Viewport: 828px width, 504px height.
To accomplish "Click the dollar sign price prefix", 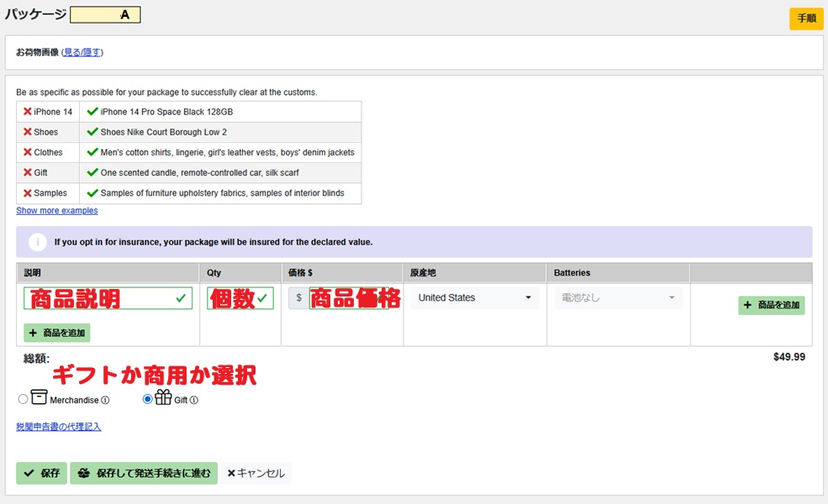I will coord(298,298).
